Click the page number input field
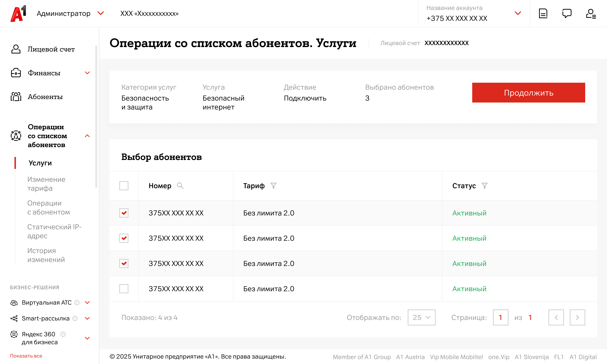 coord(500,317)
